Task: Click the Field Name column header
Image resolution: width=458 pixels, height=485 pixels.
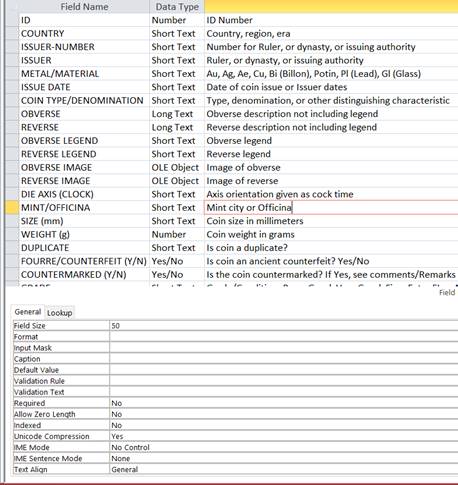Action: (84, 7)
